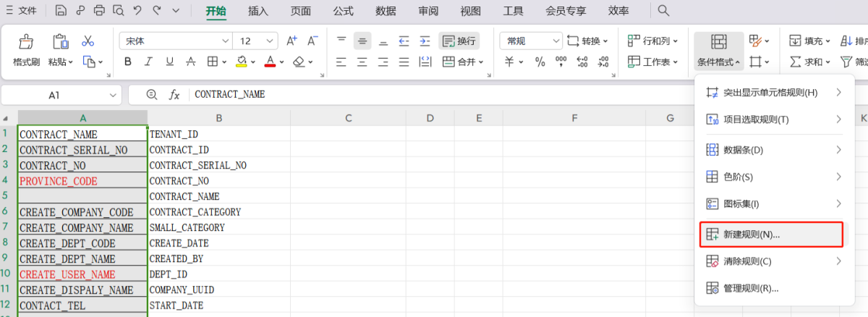Open number format dropdown (常规)
This screenshot has height=317, width=868.
[556, 41]
